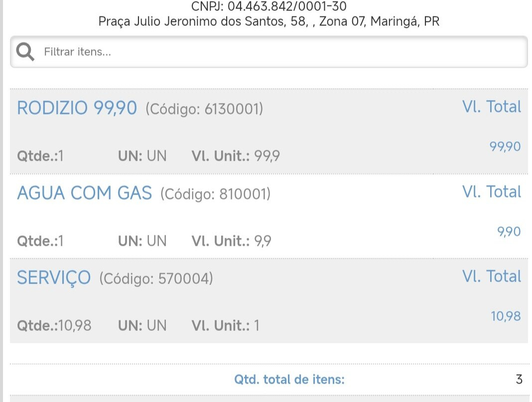Click the 9,90 total for AGUA COM GAS
Image resolution: width=532 pixels, height=402 pixels.
click(x=509, y=231)
